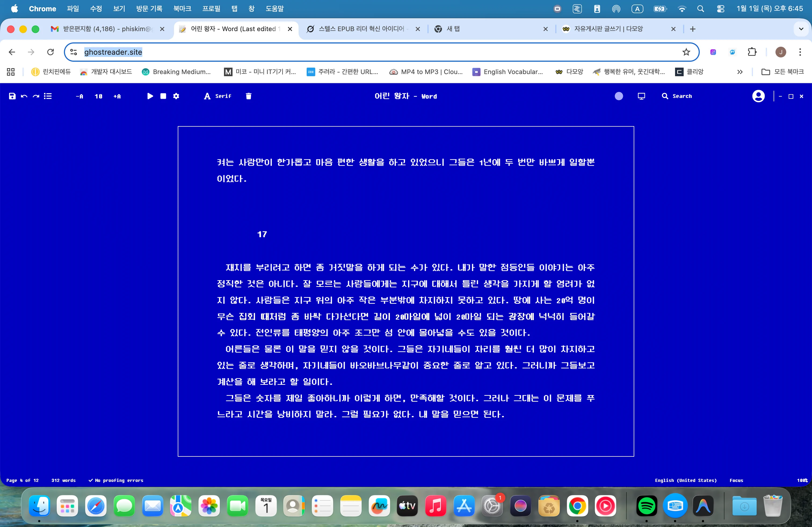812x527 pixels.
Task: Increase font size with +A
Action: (117, 97)
